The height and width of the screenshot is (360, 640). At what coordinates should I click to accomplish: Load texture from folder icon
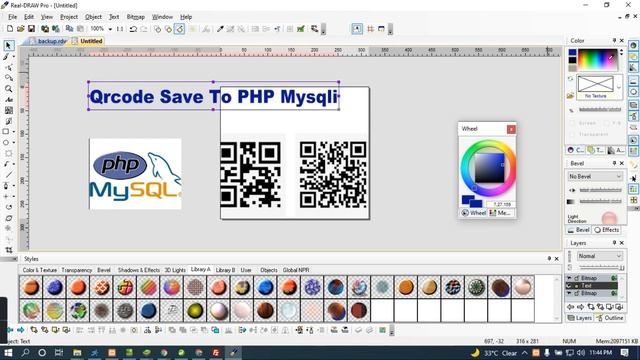[x=571, y=96]
